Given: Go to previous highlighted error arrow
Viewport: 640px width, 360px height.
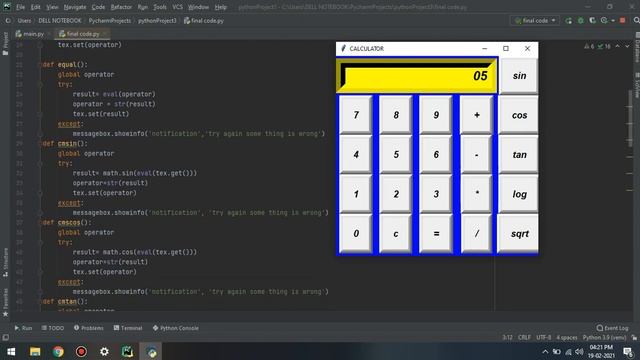Looking at the screenshot, I should [x=618, y=46].
